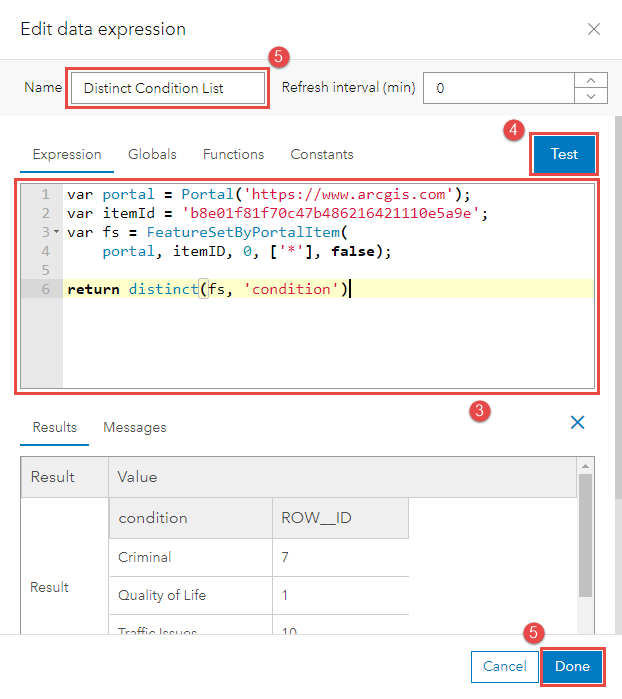Run the expression with the Test button
Screen dimensions: 622x699
564,154
